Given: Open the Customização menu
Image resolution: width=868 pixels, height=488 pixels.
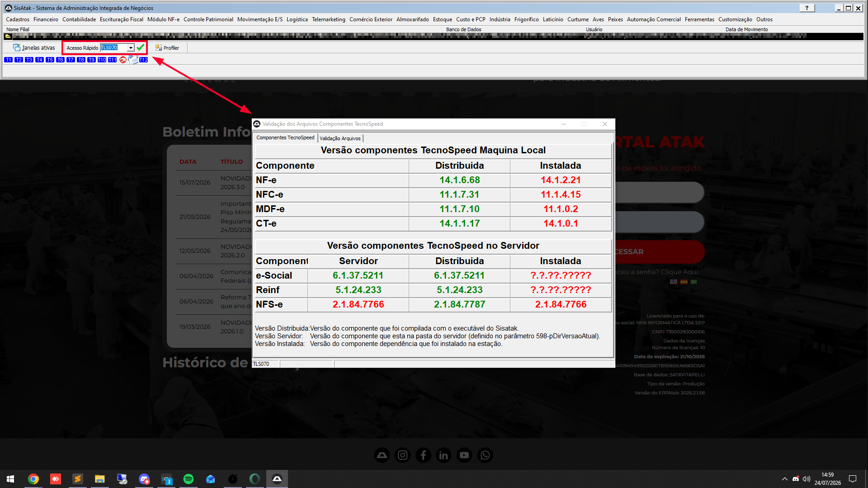Looking at the screenshot, I should coord(735,19).
